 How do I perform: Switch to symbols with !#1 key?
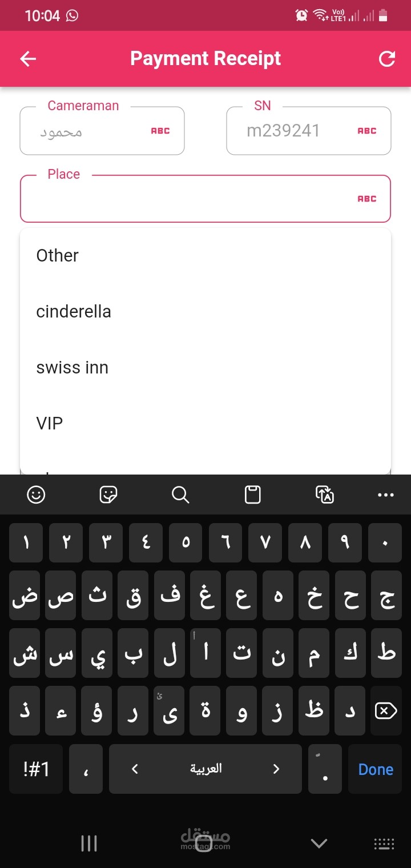coord(36,769)
